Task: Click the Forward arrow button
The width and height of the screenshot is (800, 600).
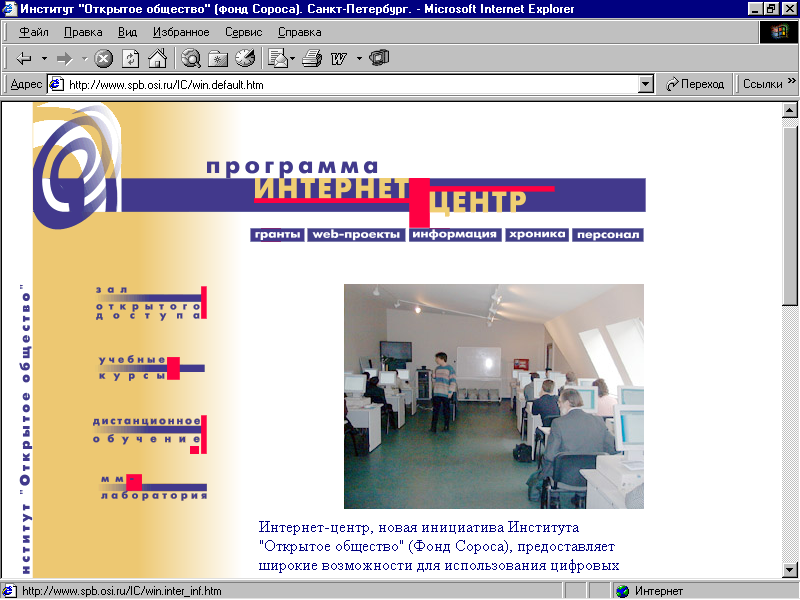Action: [x=64, y=59]
